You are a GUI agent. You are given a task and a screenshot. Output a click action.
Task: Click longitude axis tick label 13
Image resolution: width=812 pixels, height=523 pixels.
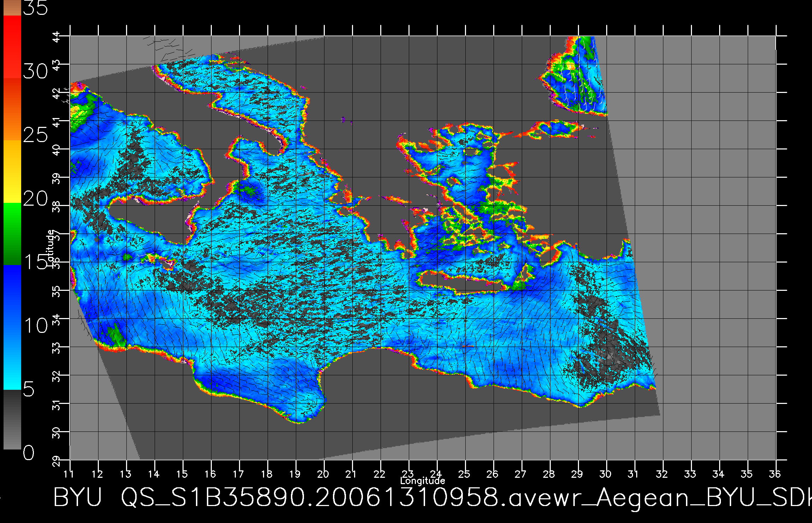coord(126,474)
